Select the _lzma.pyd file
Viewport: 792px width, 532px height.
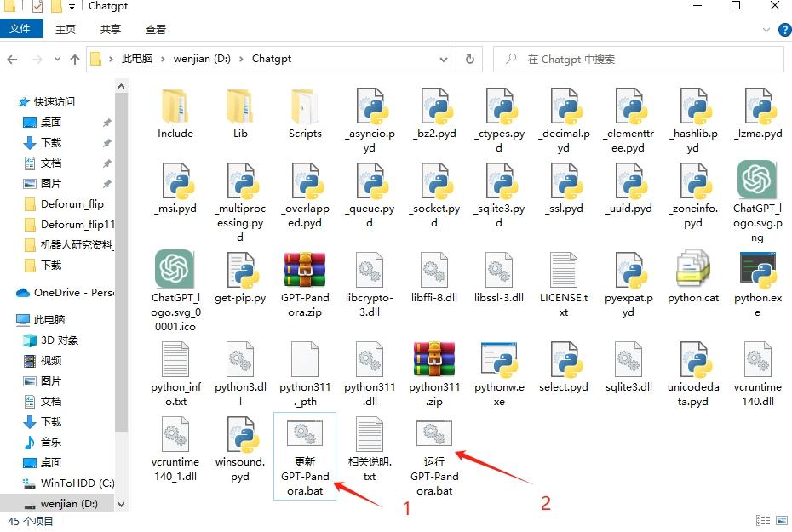pyautogui.click(x=758, y=113)
